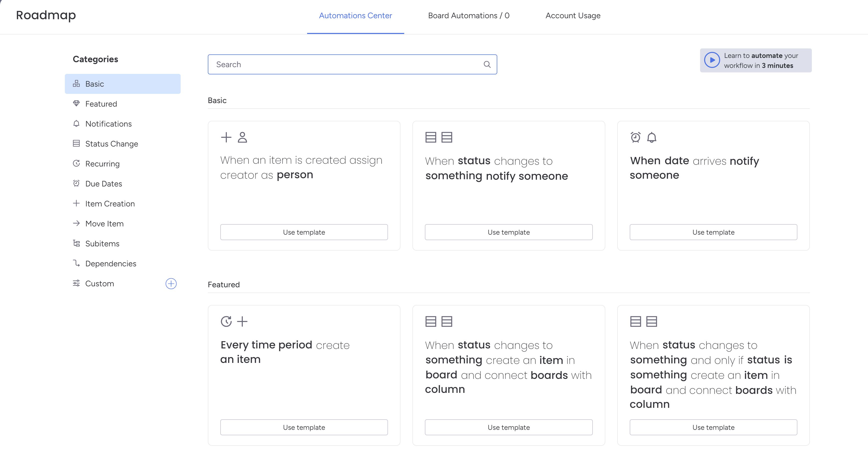Switch to the Account Usage tab
Screen dimensions: 868x455
[x=573, y=15]
